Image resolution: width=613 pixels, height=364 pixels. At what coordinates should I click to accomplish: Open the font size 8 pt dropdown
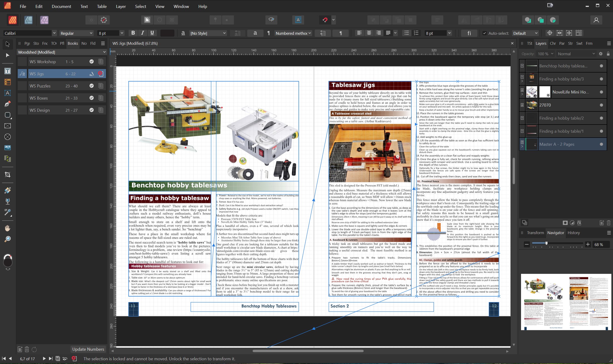point(122,33)
